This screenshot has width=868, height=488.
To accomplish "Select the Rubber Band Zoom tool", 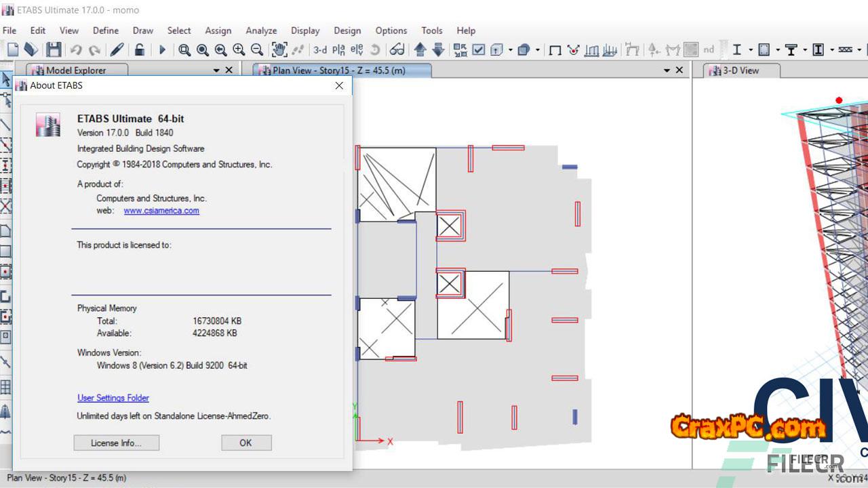I will click(184, 49).
